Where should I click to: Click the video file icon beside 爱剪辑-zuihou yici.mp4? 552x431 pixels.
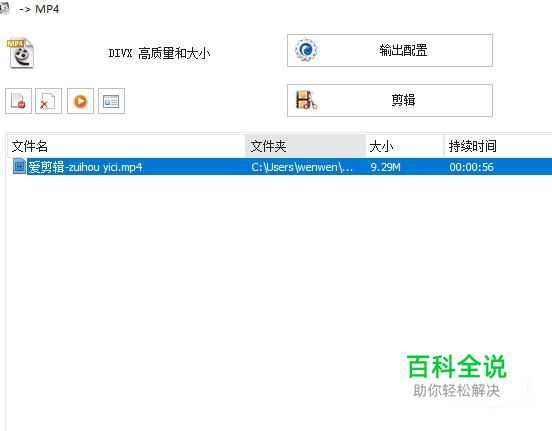pos(19,166)
